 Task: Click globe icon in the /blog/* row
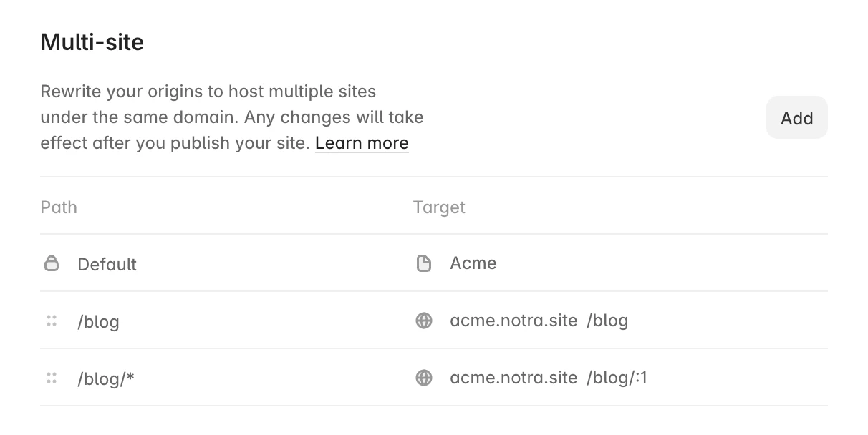pos(424,378)
